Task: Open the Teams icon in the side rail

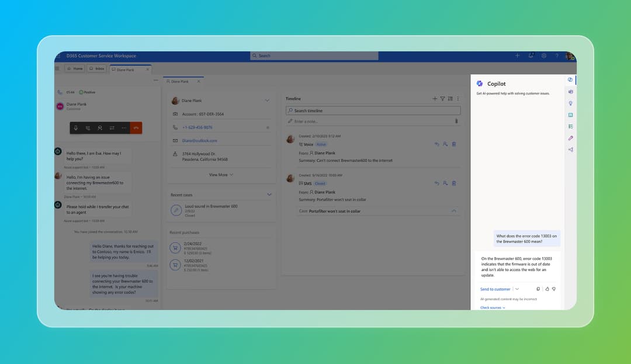Action: point(570,92)
